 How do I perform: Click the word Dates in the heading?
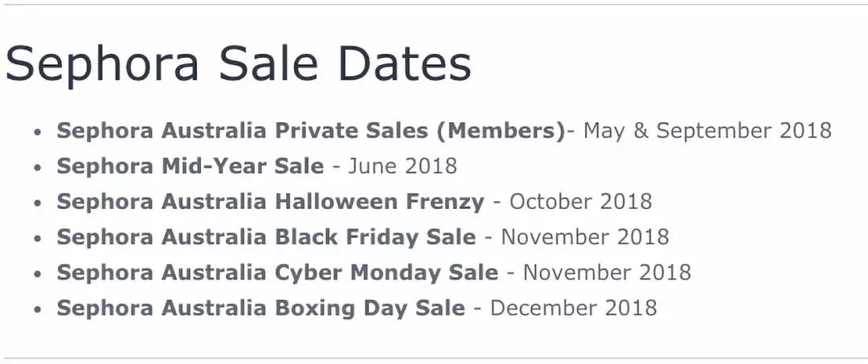[x=404, y=63]
